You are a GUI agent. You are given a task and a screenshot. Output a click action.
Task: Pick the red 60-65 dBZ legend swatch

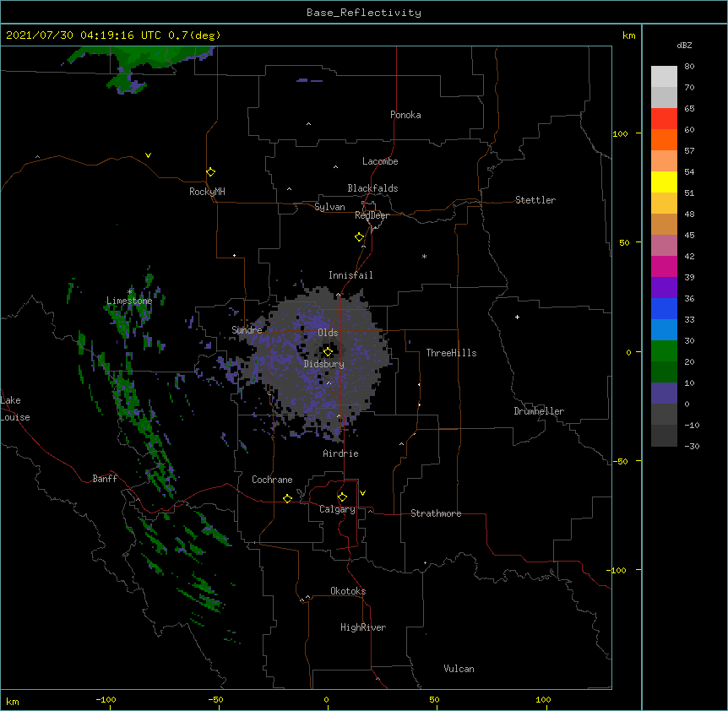pyautogui.click(x=664, y=118)
